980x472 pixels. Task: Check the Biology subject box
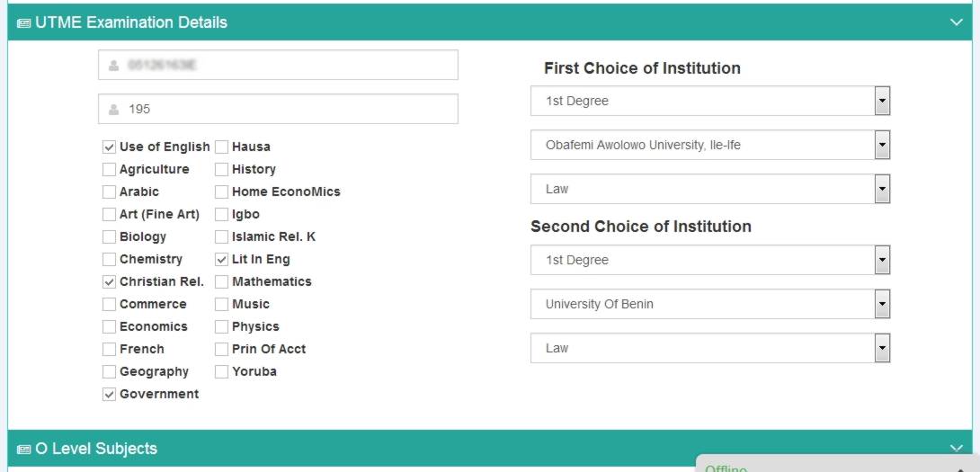(110, 237)
